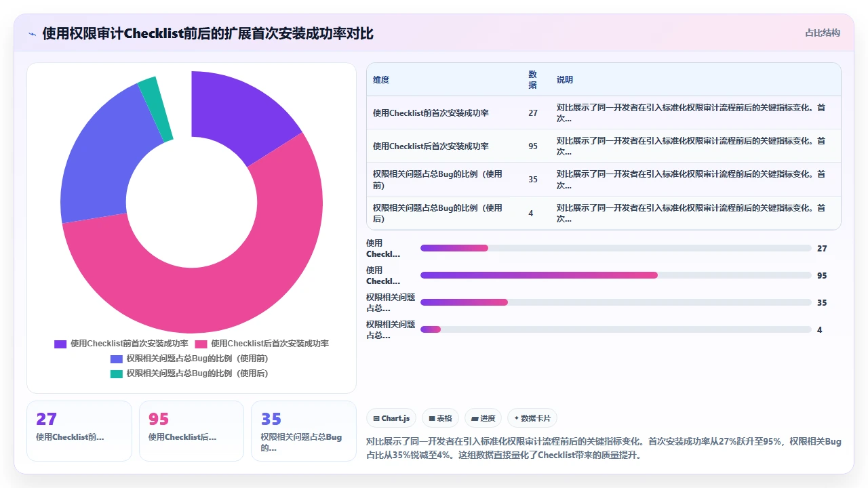Click table value 95
This screenshot has height=488, width=868.
(x=533, y=146)
